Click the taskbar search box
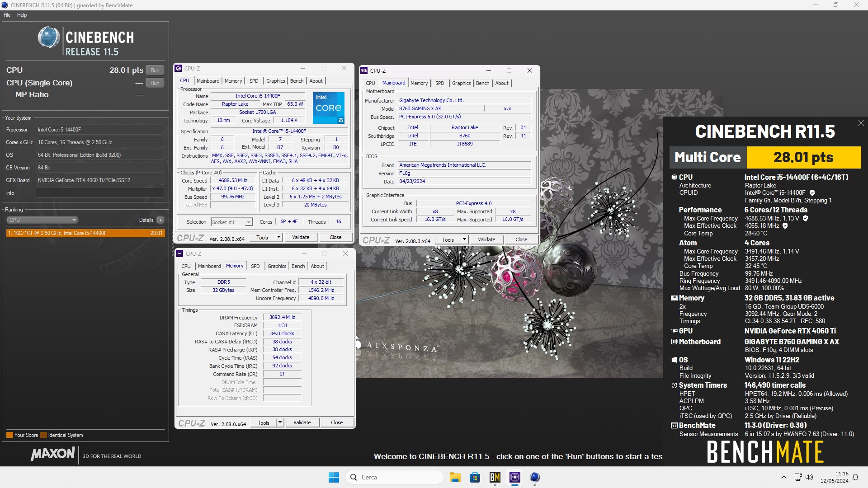868x488 pixels. click(x=395, y=477)
